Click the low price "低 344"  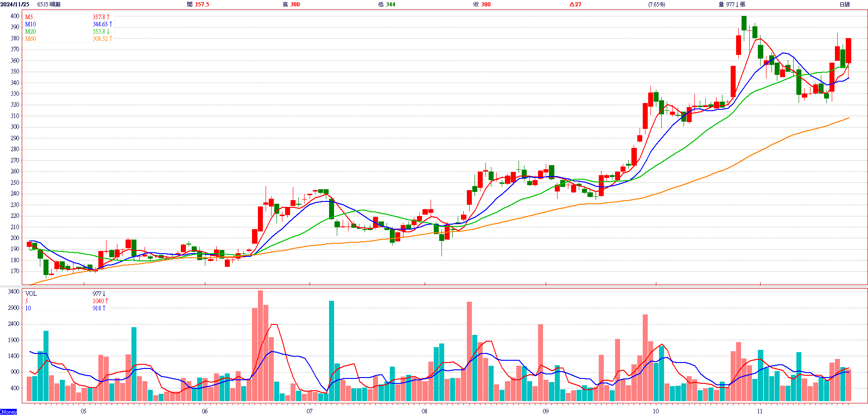pos(387,4)
